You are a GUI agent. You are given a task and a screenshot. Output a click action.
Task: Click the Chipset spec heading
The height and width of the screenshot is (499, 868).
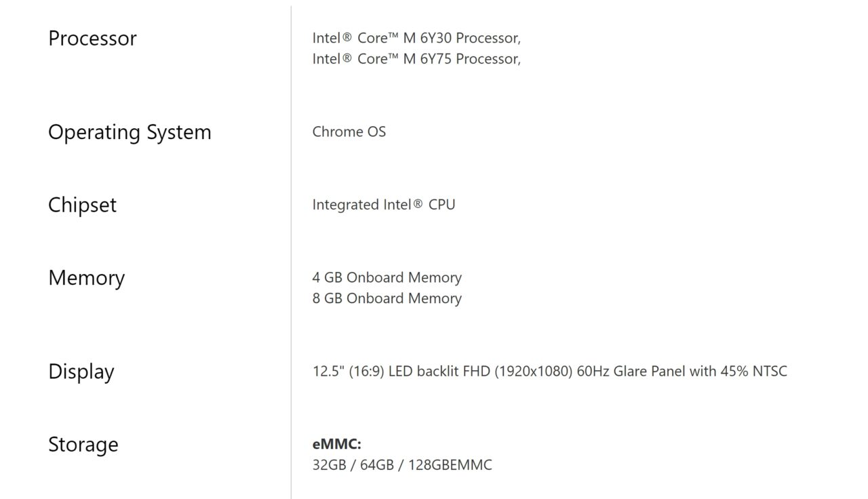82,205
